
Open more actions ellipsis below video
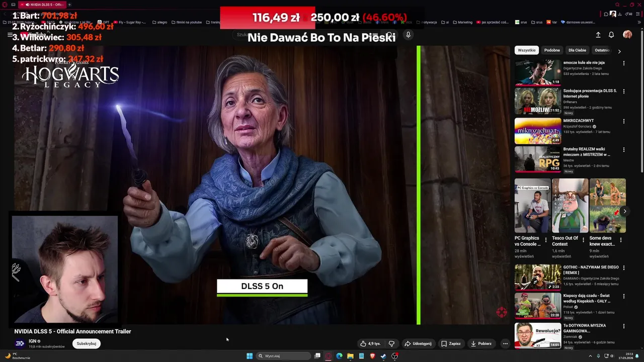pyautogui.click(x=505, y=344)
